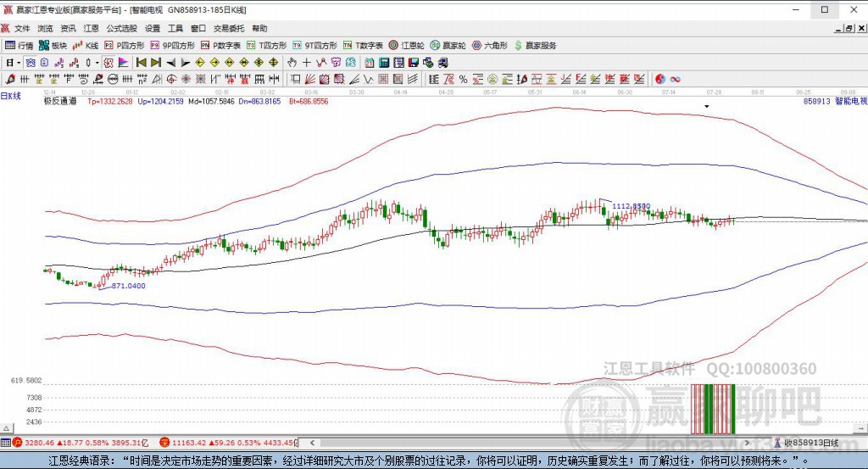
Task: Select the percent % tool
Action: [x=463, y=79]
